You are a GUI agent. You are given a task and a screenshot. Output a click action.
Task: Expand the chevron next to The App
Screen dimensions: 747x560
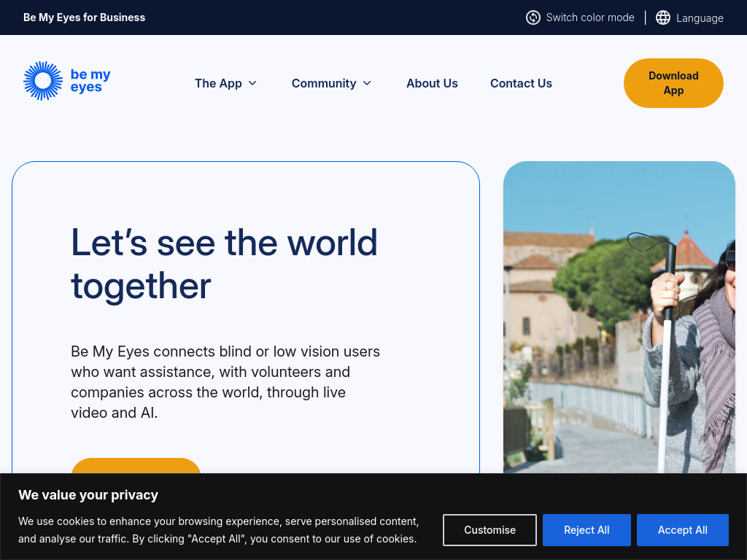coord(252,83)
